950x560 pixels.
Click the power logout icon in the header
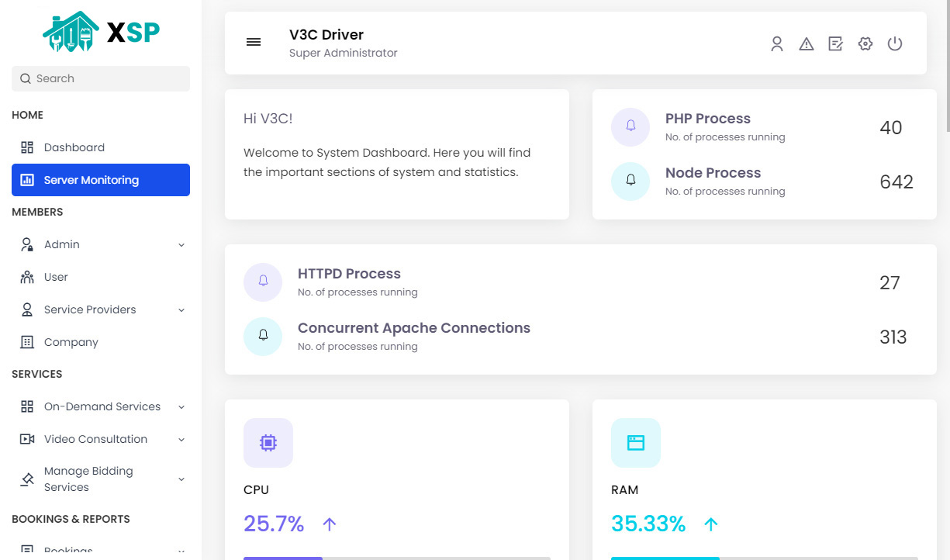click(x=895, y=43)
